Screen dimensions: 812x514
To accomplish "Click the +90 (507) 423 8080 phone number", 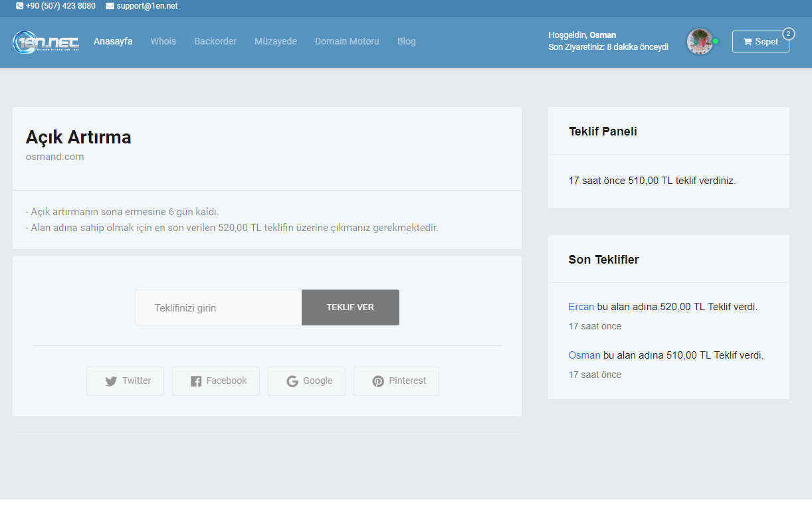I will click(60, 6).
